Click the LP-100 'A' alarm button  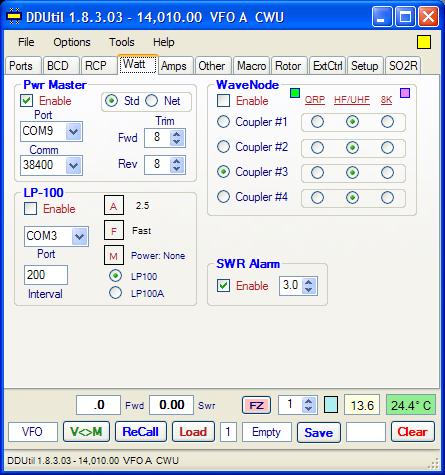tap(114, 206)
